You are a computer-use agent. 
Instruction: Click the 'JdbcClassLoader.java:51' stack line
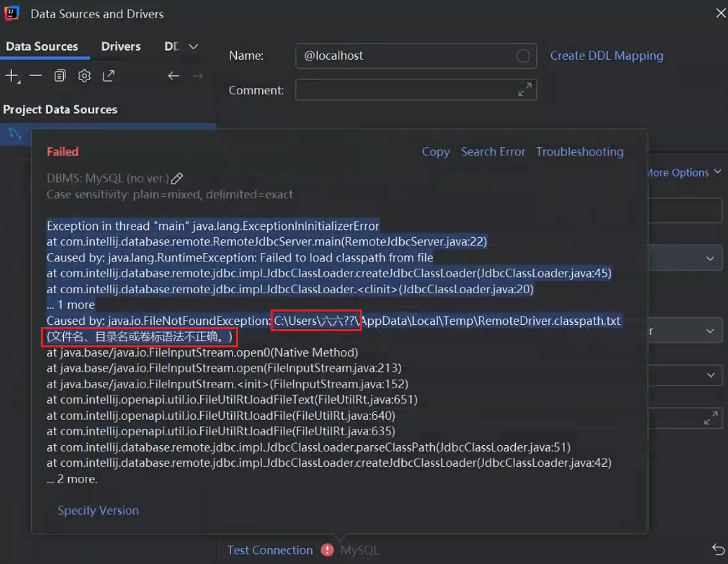[x=308, y=447]
